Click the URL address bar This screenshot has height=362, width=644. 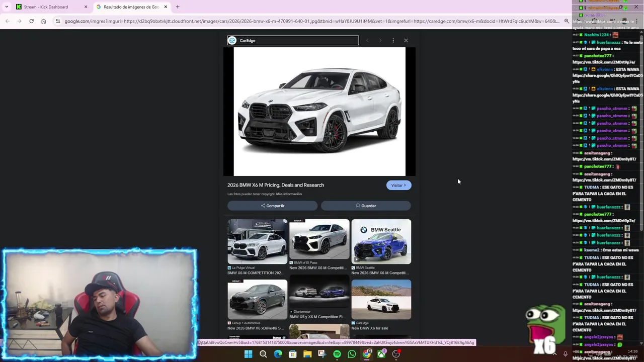coord(311,21)
